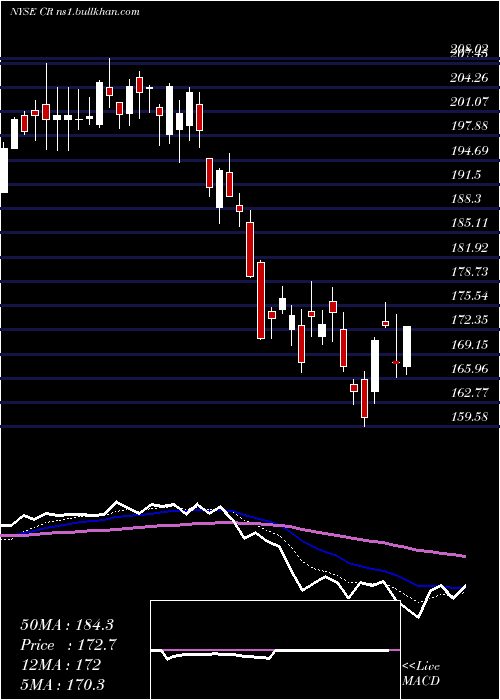Screen dimensions: 500x700
Task: Select the 12MA : 172 readout
Action: (x=60, y=665)
